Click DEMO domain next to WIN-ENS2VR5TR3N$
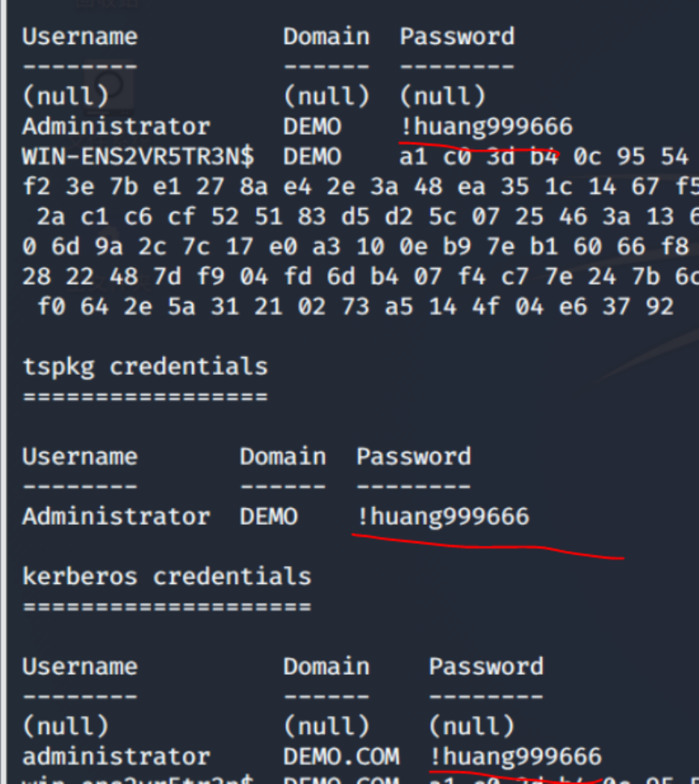The height and width of the screenshot is (784, 699). pyautogui.click(x=311, y=157)
